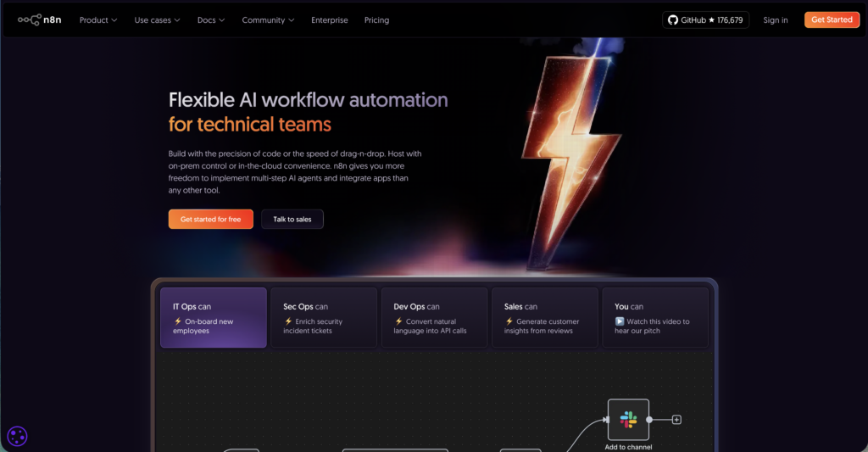Image resolution: width=868 pixels, height=452 pixels.
Task: Click the video play icon in You can card
Action: (x=620, y=321)
